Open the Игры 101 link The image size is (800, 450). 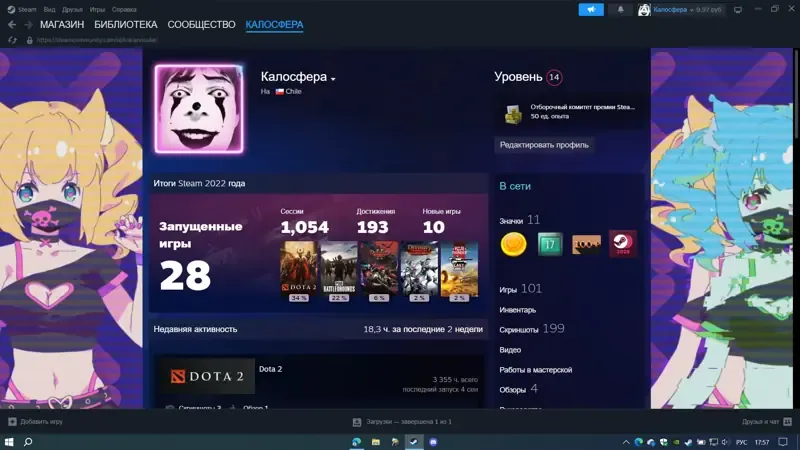(520, 289)
